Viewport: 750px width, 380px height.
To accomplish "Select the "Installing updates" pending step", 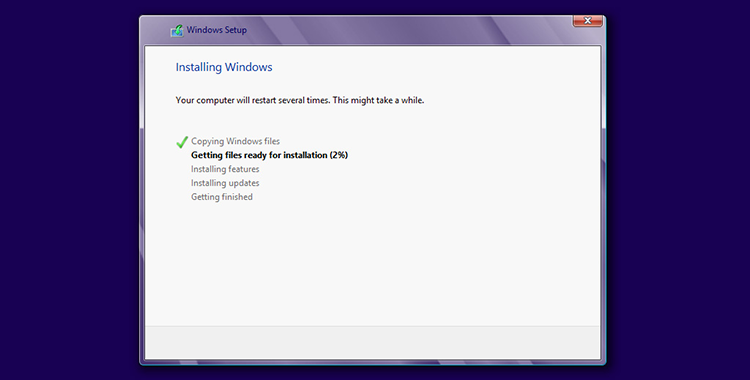I will tap(225, 183).
